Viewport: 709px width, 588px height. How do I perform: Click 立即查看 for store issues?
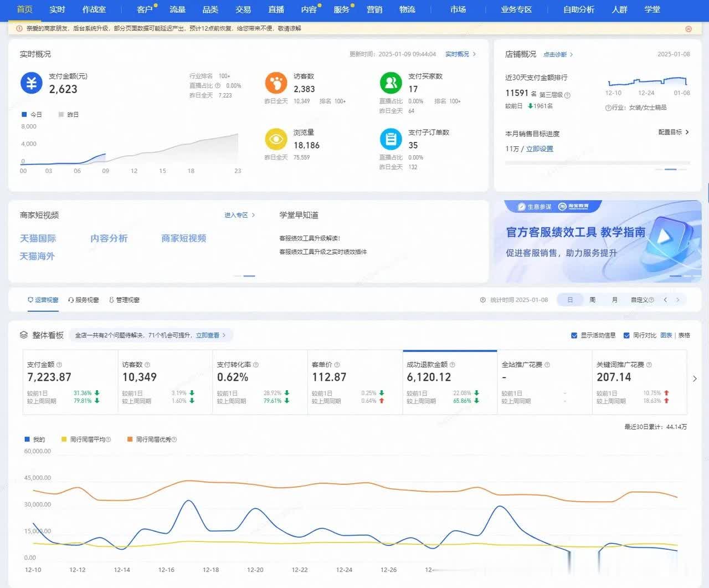210,335
